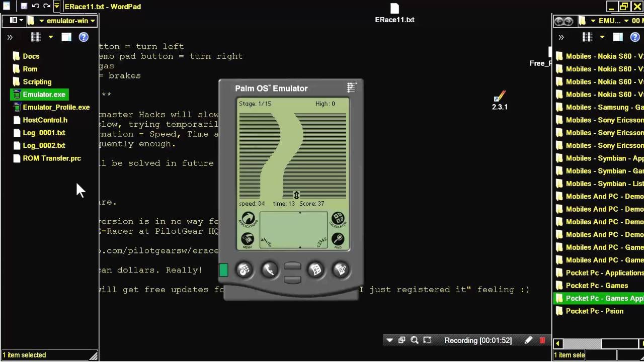
Task: Click the left scroll arrow in right explorer
Action: click(x=557, y=343)
